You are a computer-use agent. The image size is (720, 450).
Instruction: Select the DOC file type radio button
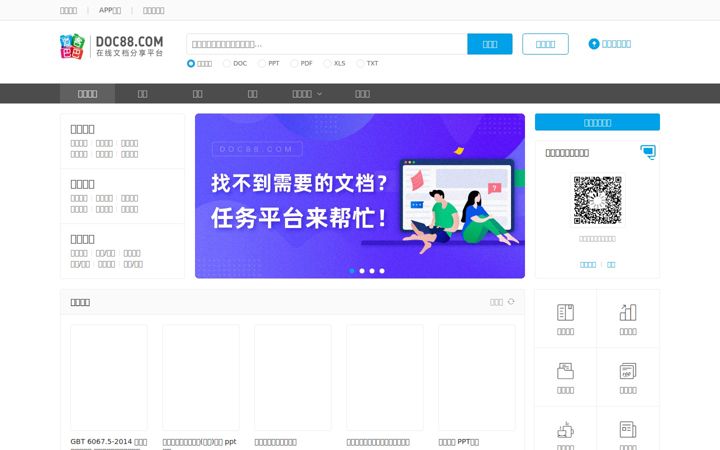click(x=226, y=63)
